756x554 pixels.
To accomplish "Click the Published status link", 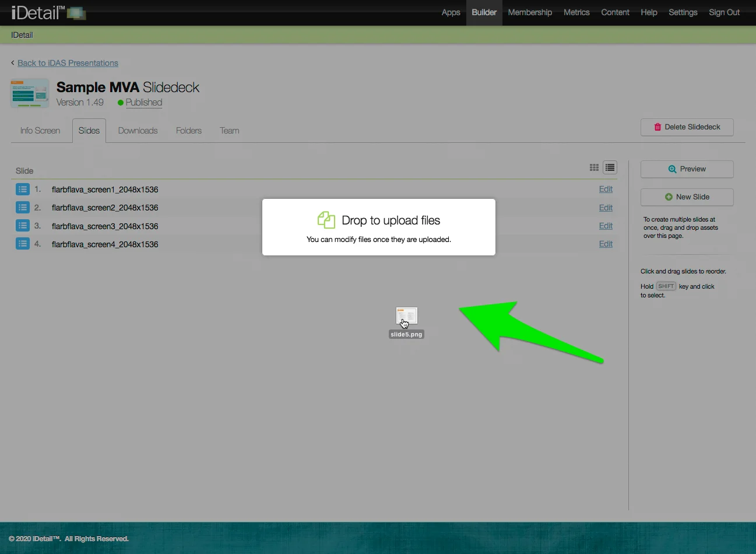I will pyautogui.click(x=144, y=103).
